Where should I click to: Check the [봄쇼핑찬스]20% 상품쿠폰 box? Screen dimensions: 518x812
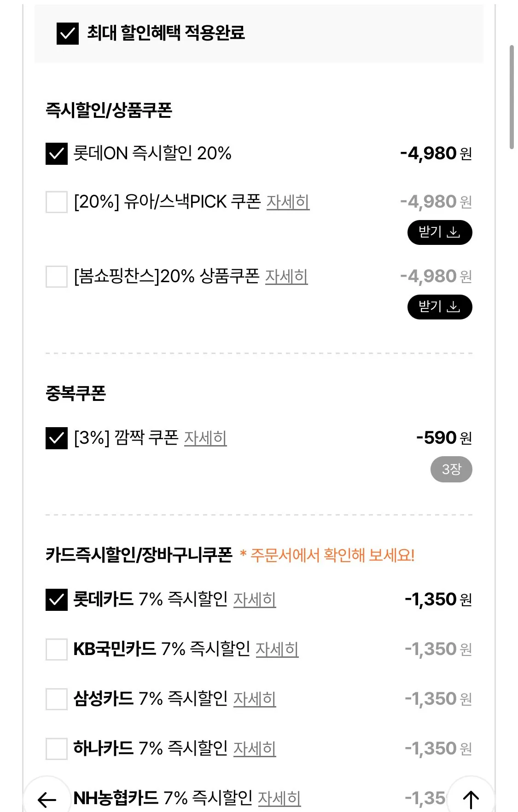point(57,277)
